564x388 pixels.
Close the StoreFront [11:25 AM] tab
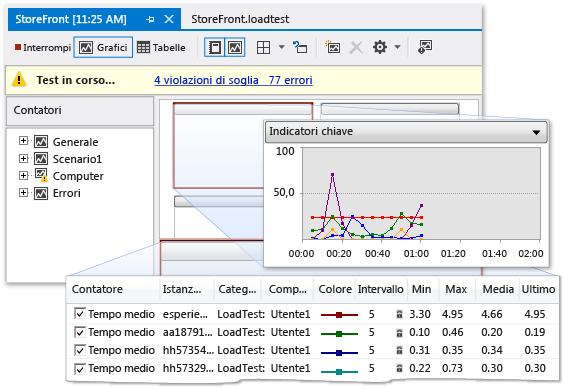pyautogui.click(x=169, y=19)
